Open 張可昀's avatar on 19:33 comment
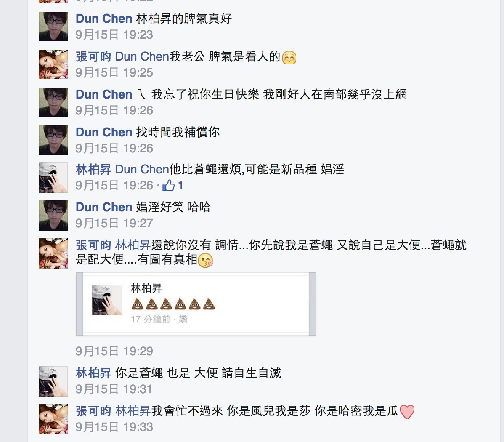504x442 pixels. tap(53, 419)
